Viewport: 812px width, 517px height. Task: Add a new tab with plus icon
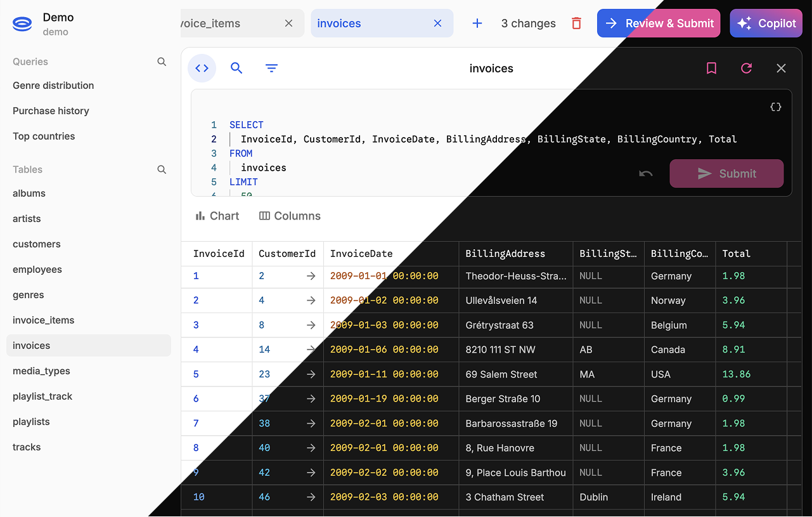coord(477,23)
